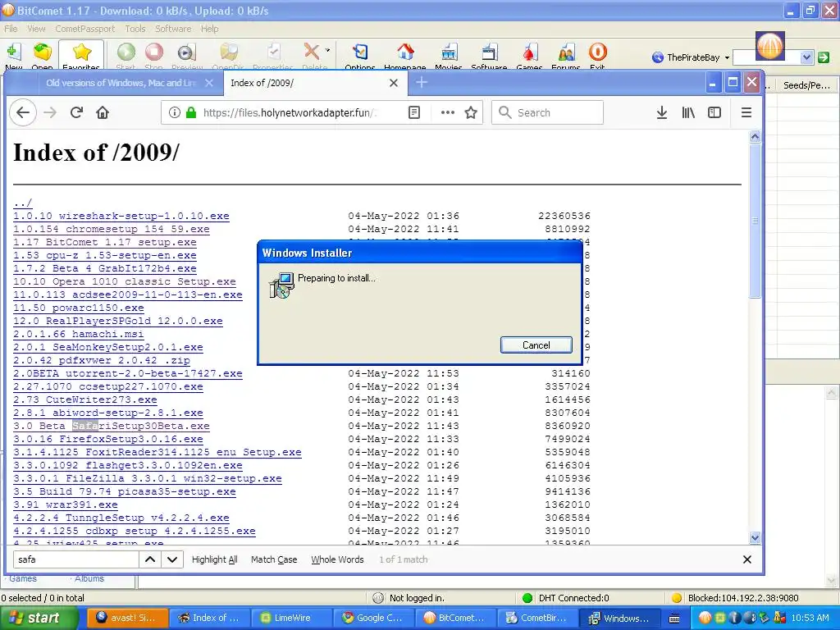Viewport: 840px width, 630px height.
Task: Open wrar391.exe link
Action: 66,504
